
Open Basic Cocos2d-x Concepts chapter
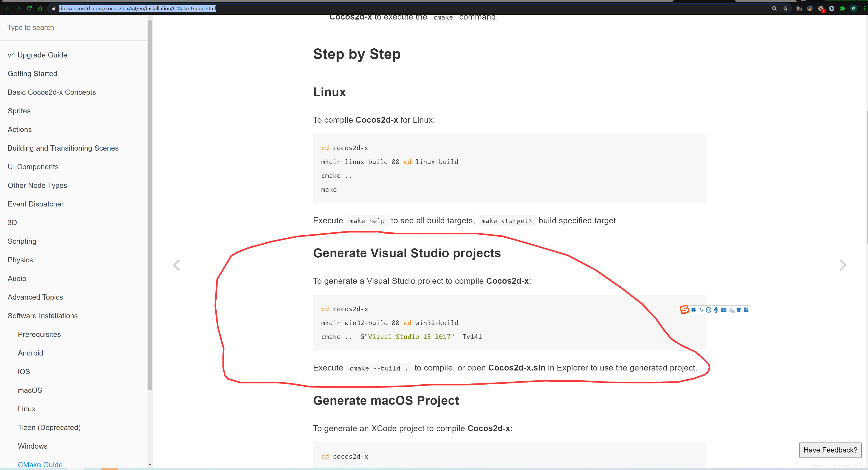pyautogui.click(x=52, y=92)
